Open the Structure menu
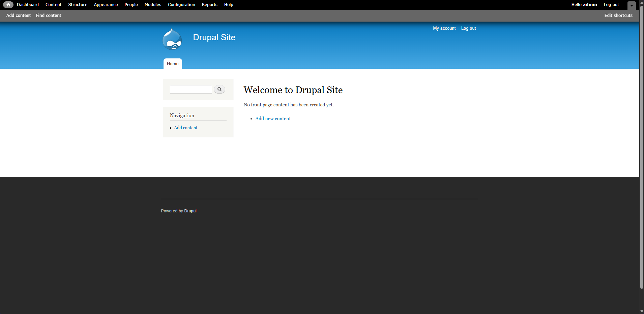Viewport: 644px width, 314px height. (x=78, y=5)
